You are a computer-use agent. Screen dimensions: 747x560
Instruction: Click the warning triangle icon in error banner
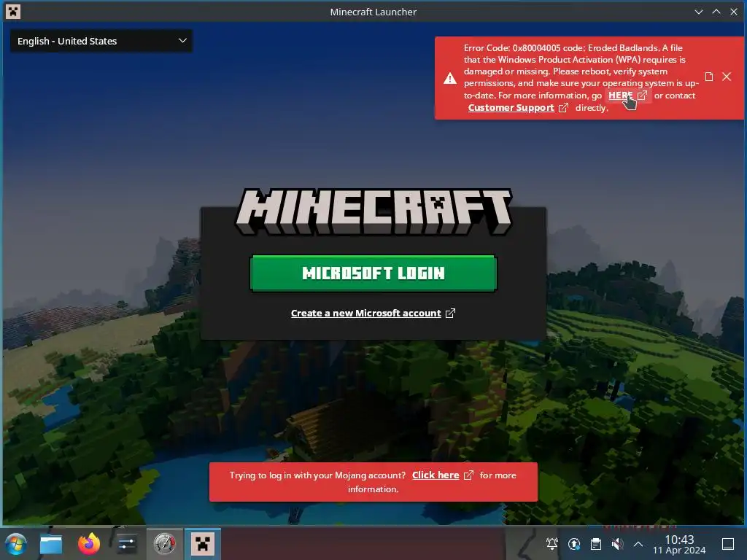[x=449, y=79]
